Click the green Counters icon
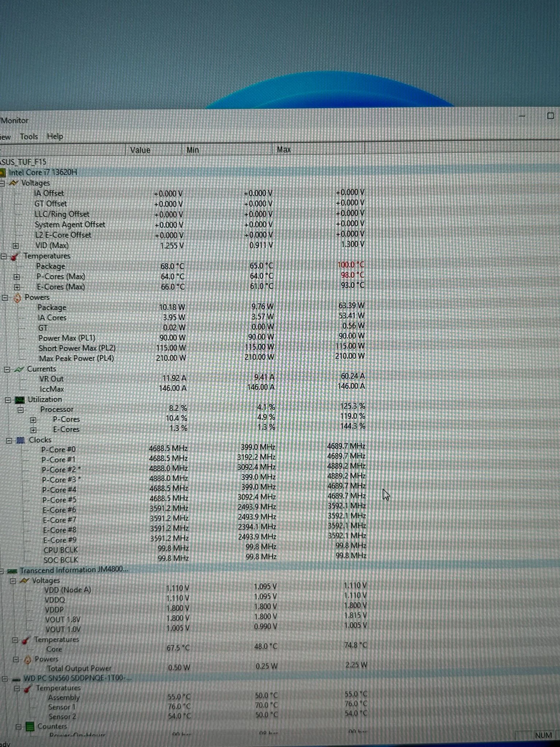This screenshot has height=747, width=560. pyautogui.click(x=30, y=727)
